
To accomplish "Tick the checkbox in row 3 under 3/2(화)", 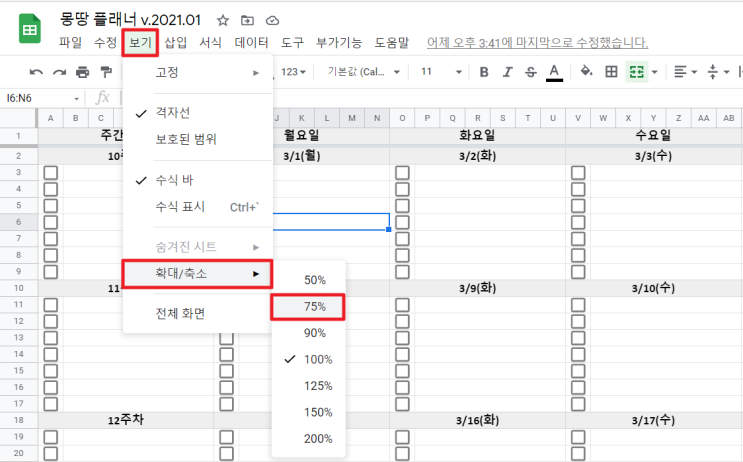I will [x=402, y=172].
